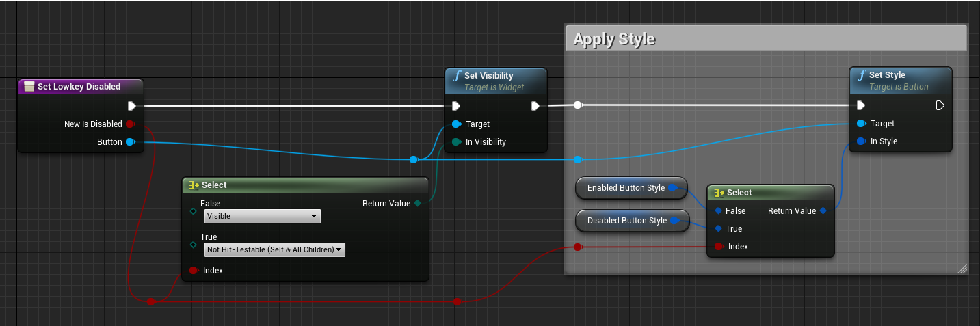Select the Enabled Button Style variable node
Viewport: 980px width, 326px height.
click(626, 188)
